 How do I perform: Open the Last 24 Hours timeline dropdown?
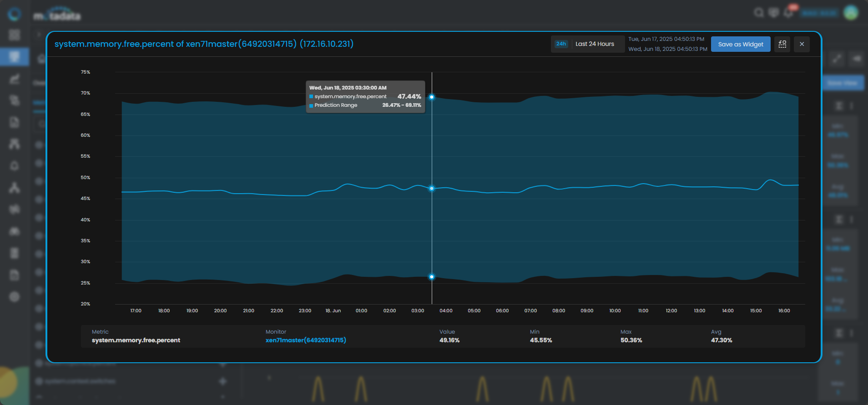587,44
